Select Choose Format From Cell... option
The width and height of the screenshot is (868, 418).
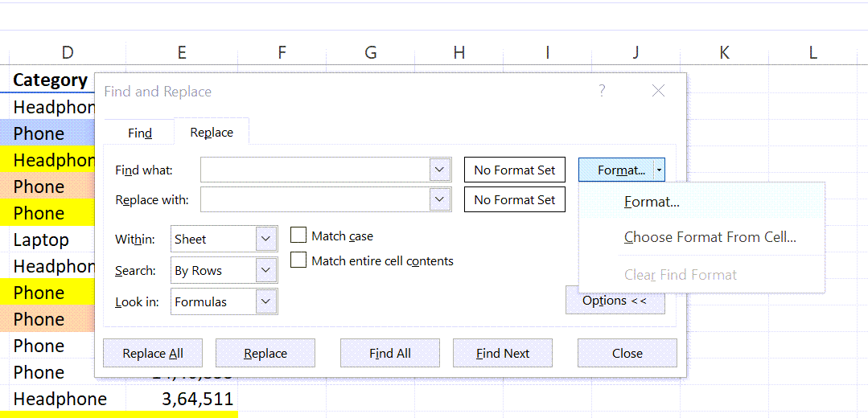point(710,237)
